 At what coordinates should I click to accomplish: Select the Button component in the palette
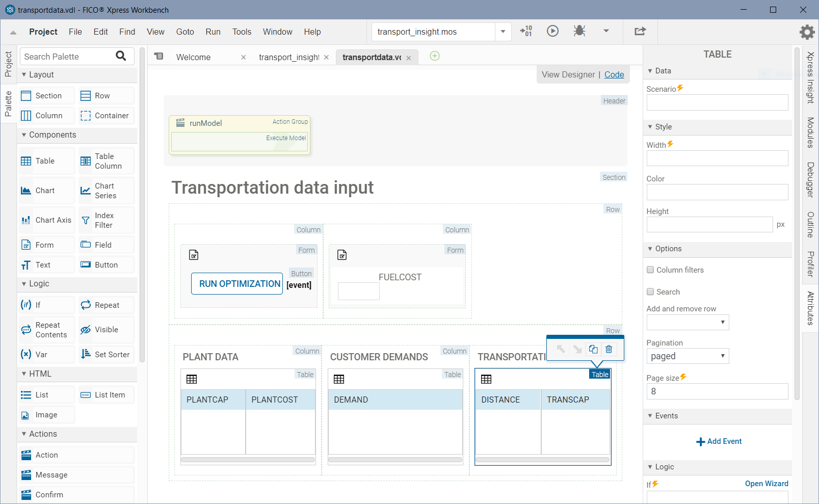coord(104,264)
